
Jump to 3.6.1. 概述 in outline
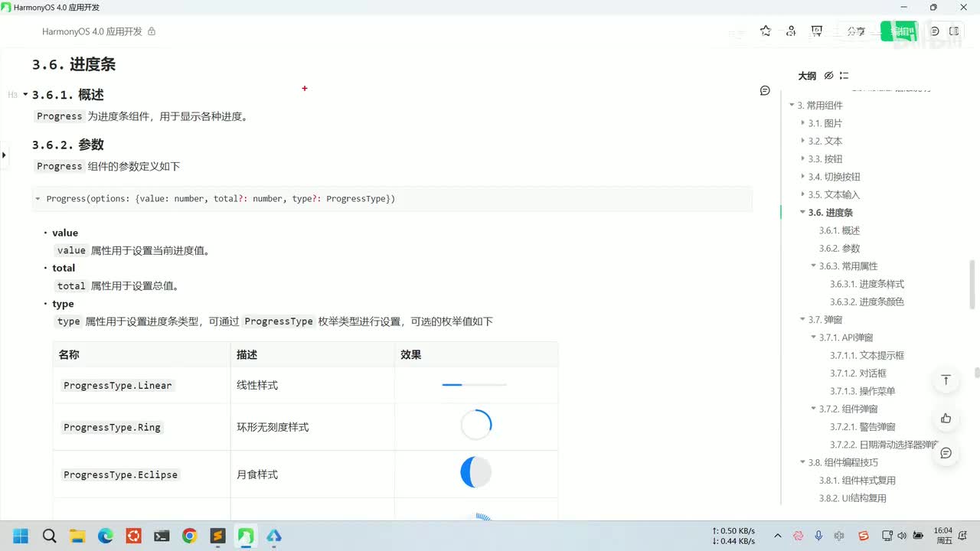[840, 230]
